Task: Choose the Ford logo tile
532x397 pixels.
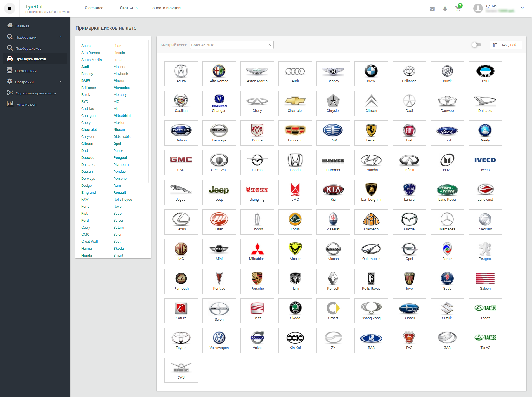Action: click(x=447, y=133)
